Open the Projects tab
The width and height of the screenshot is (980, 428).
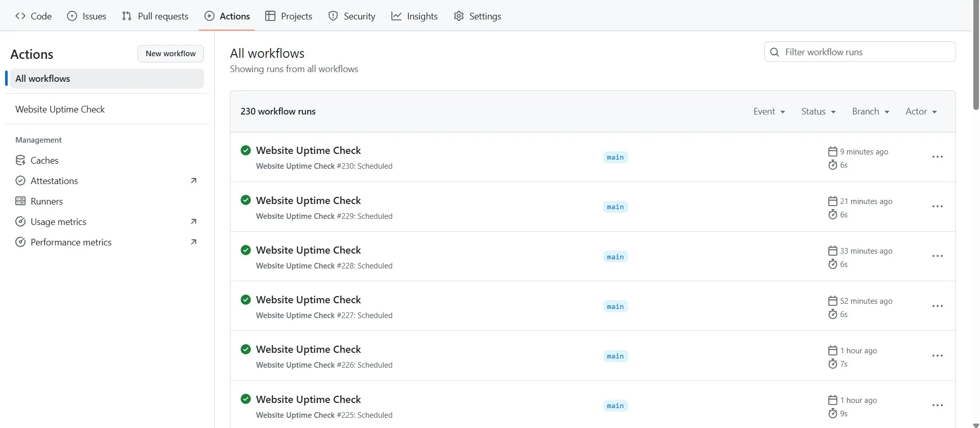[x=289, y=16]
